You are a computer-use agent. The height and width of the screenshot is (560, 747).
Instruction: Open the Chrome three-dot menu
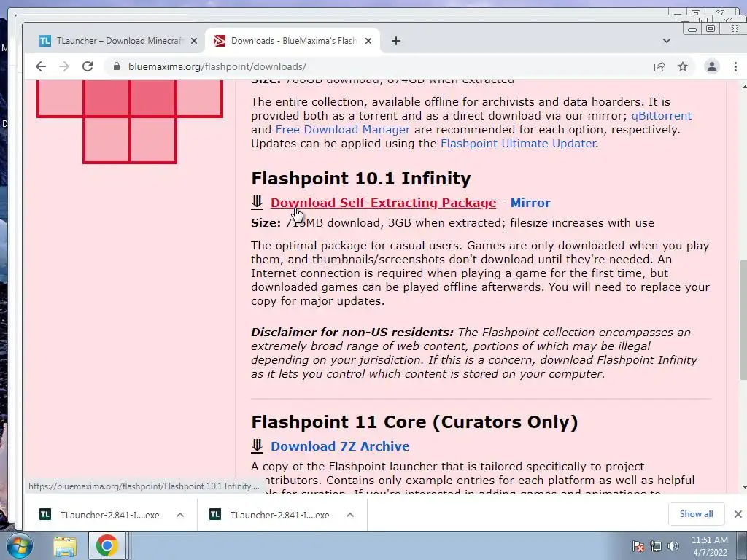(x=735, y=66)
